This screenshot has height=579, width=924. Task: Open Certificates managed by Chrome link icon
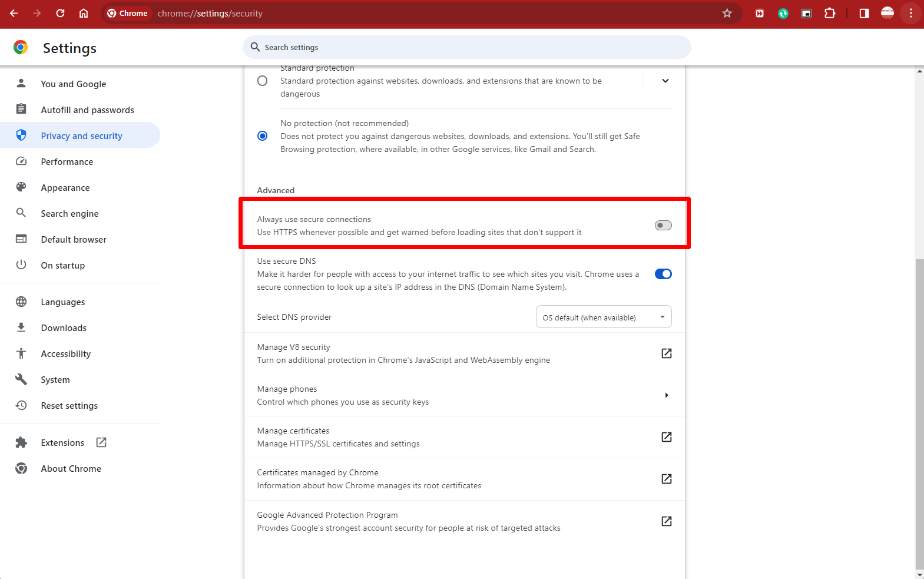pos(666,479)
